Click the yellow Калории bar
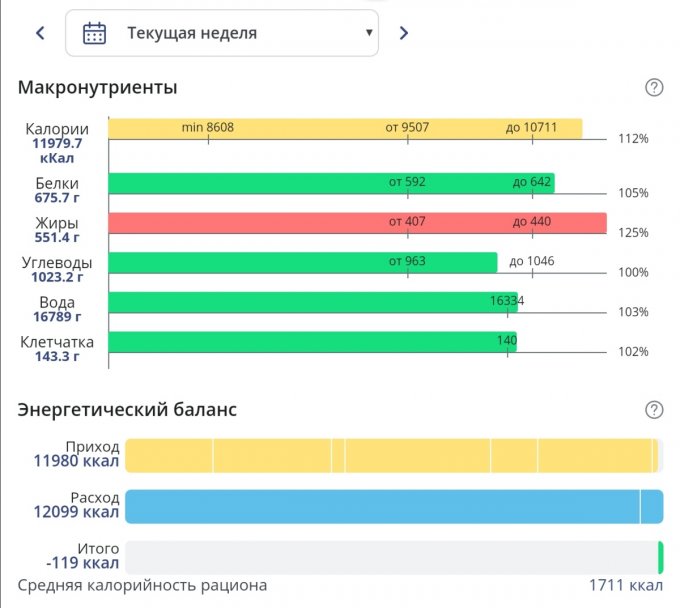The height and width of the screenshot is (608, 680). [344, 129]
